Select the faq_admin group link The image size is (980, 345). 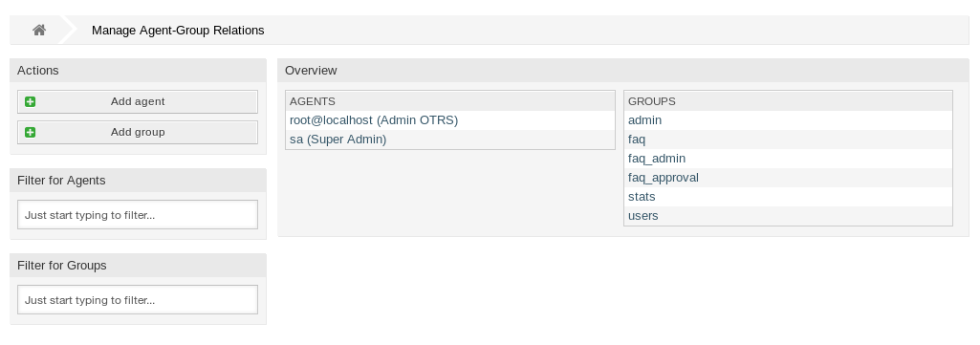(657, 159)
